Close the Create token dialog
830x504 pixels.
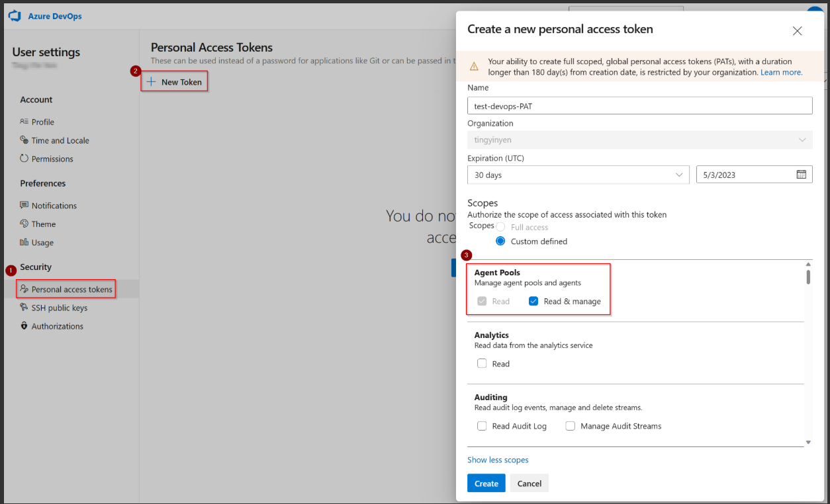coord(798,31)
